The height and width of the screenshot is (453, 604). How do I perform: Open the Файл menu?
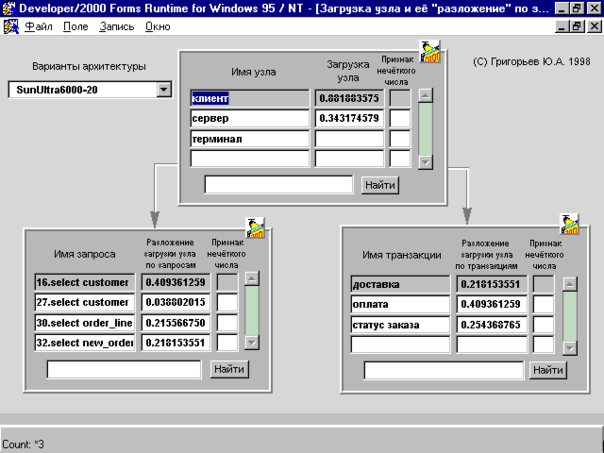click(38, 27)
